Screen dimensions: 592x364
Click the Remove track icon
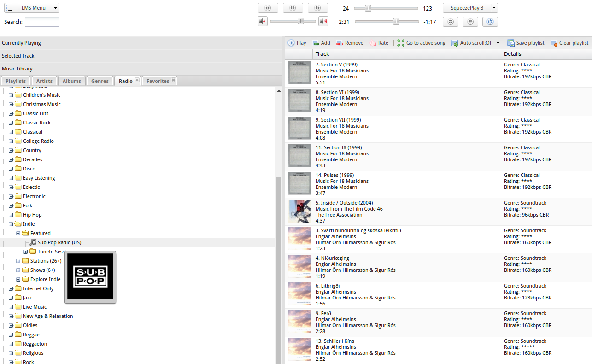(x=340, y=43)
